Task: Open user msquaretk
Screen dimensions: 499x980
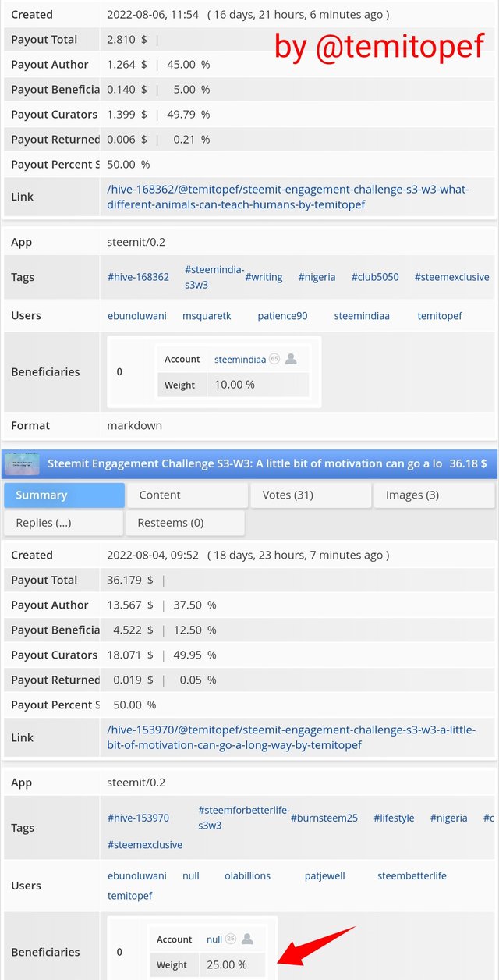Action: (207, 316)
